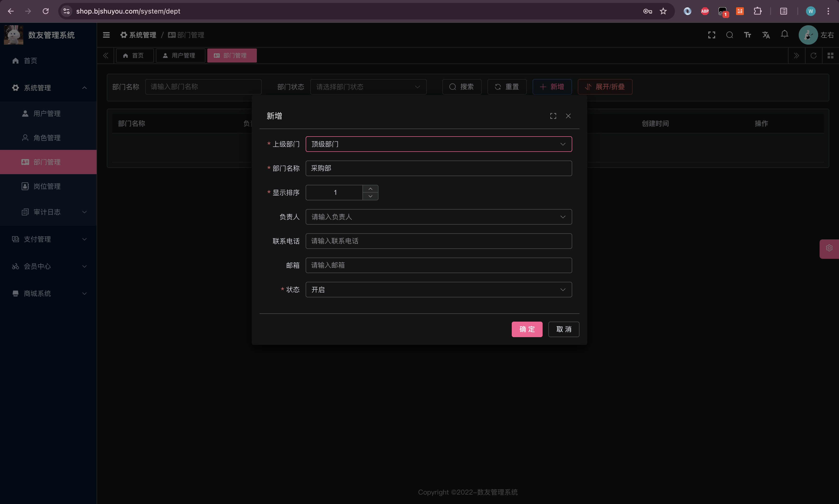Image resolution: width=839 pixels, height=504 pixels.
Task: Open the status dropdown showing 开启
Action: (x=438, y=290)
